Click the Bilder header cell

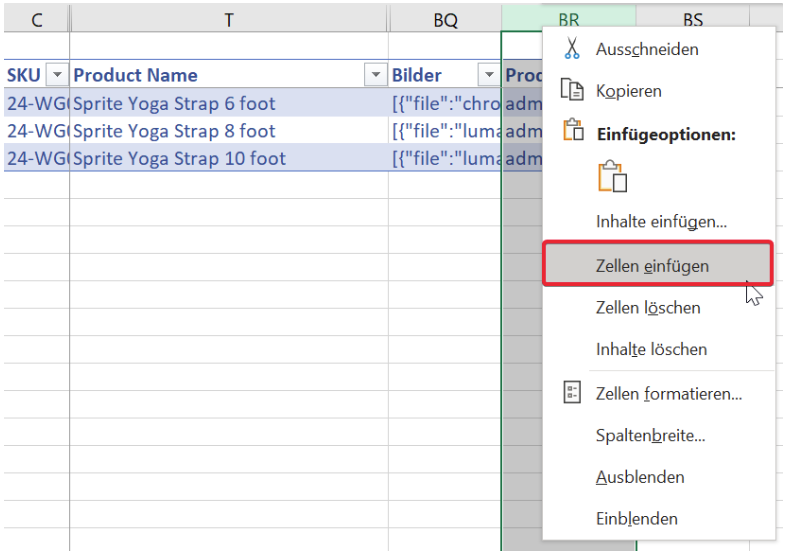coord(445,75)
